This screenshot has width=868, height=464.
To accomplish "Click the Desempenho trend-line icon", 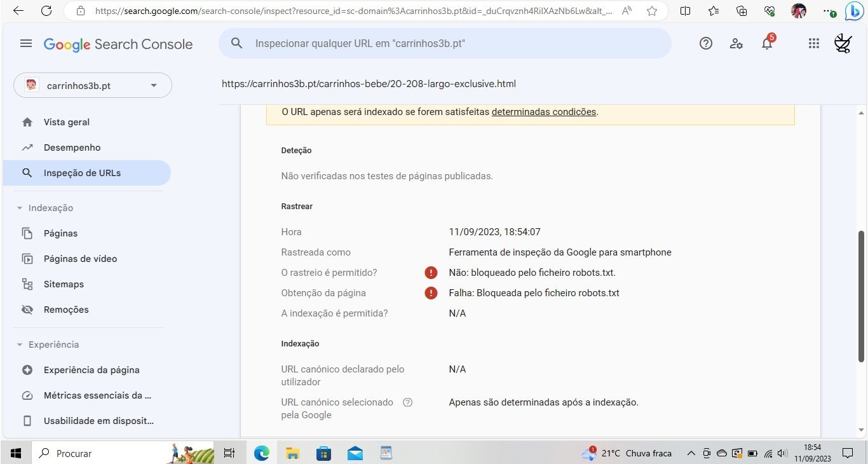I will click(x=27, y=147).
